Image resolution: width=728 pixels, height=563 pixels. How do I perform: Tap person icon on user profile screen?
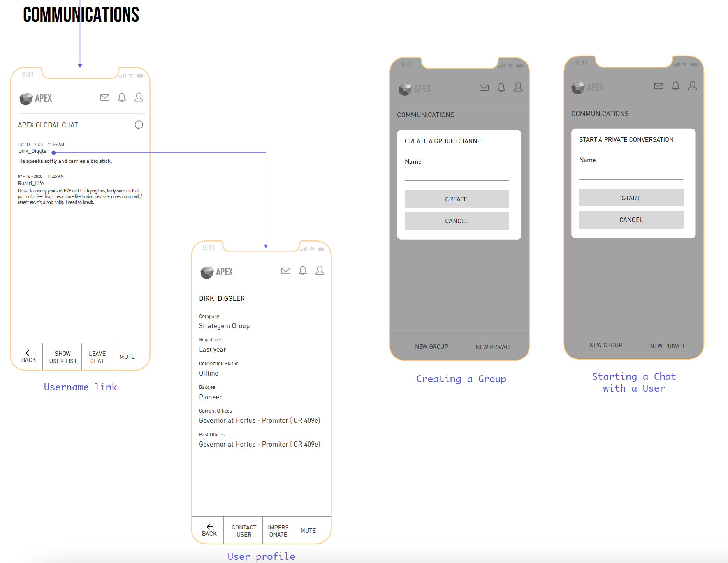[x=320, y=271]
